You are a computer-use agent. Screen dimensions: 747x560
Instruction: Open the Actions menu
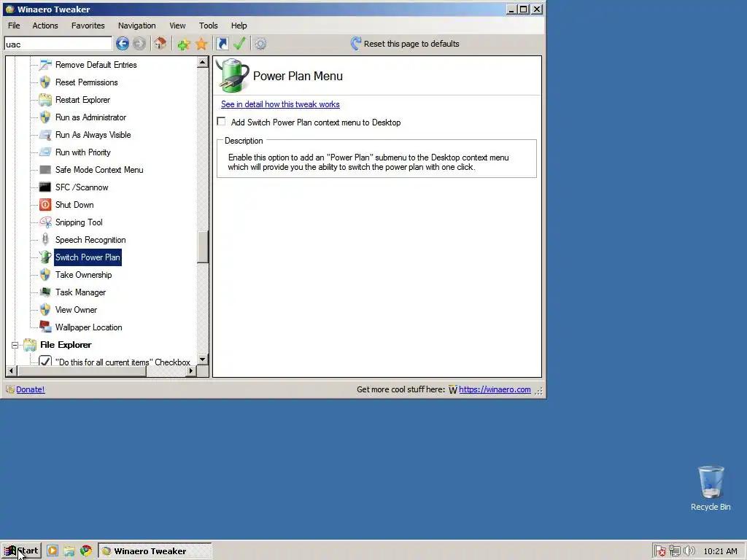[x=45, y=26]
